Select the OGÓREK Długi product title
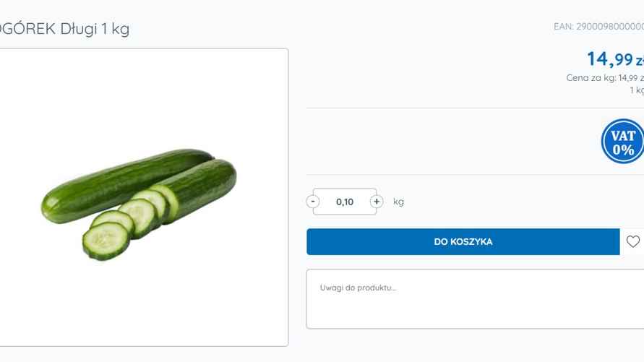The height and width of the screenshot is (362, 644). (64, 29)
